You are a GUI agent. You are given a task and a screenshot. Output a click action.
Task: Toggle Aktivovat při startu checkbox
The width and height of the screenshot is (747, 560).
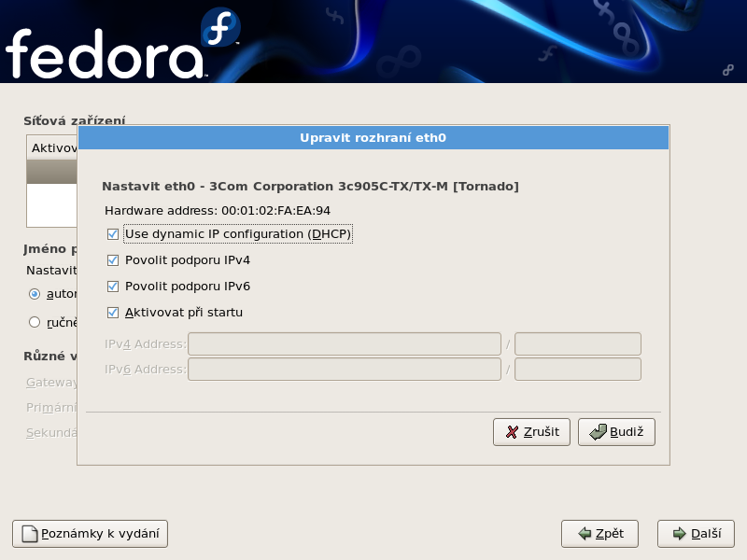(x=113, y=313)
